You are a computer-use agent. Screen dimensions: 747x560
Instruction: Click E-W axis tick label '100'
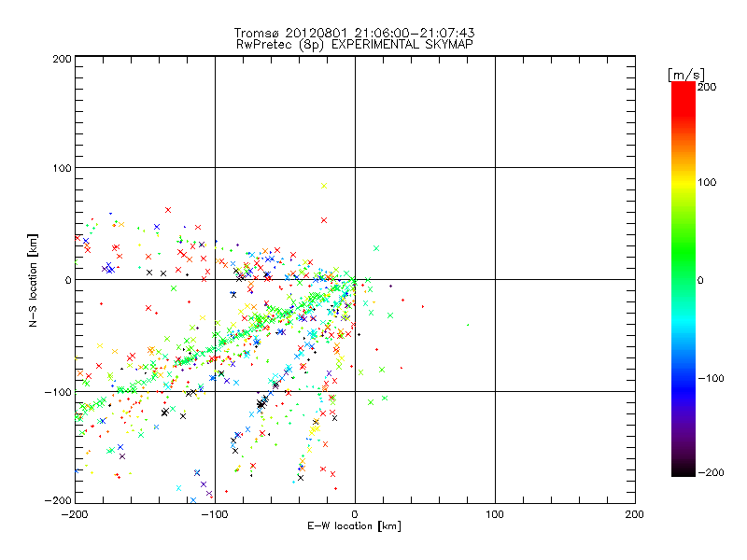pos(495,514)
